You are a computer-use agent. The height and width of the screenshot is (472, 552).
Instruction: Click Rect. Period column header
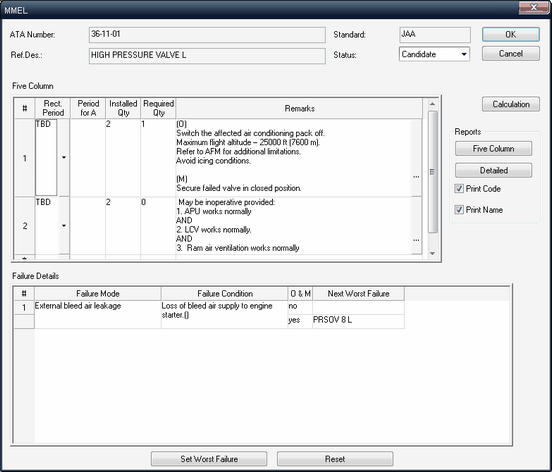click(x=53, y=108)
